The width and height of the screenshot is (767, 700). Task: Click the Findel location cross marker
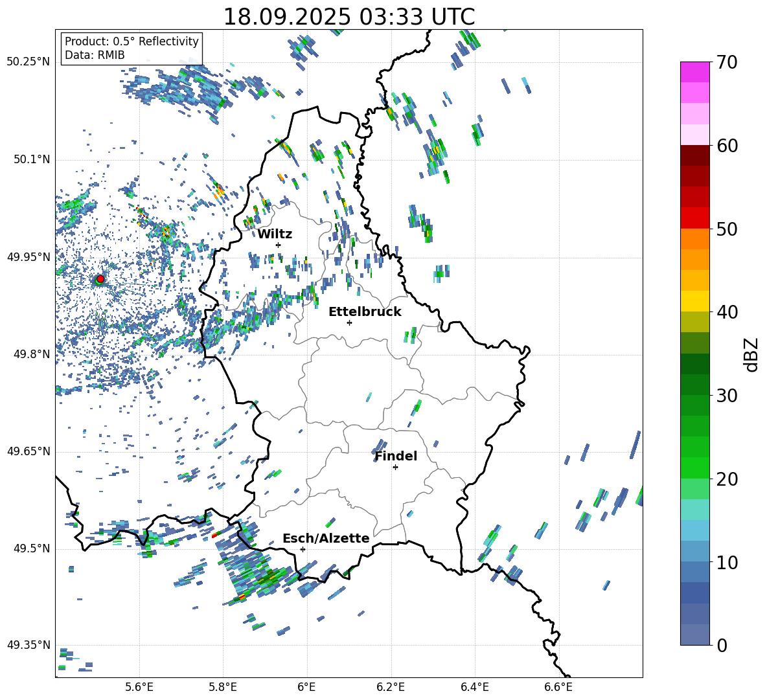coord(395,468)
